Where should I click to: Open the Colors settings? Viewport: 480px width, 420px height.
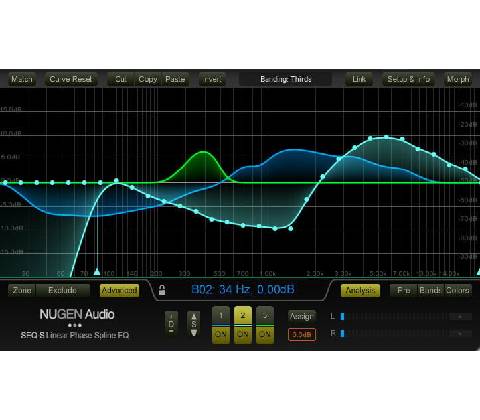click(x=458, y=290)
